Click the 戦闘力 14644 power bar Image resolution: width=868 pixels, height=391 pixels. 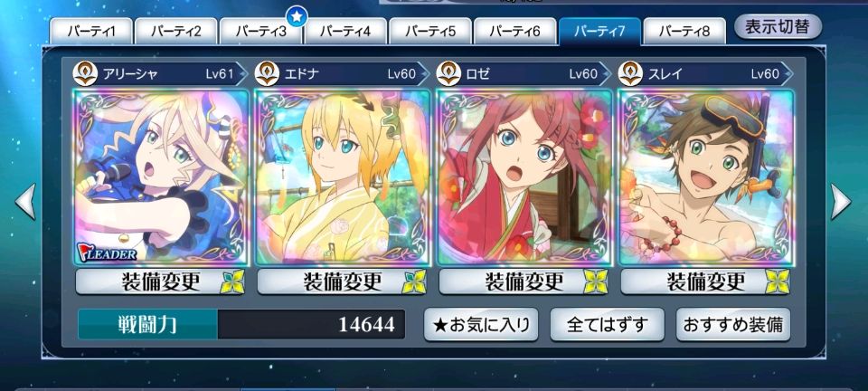[241, 325]
